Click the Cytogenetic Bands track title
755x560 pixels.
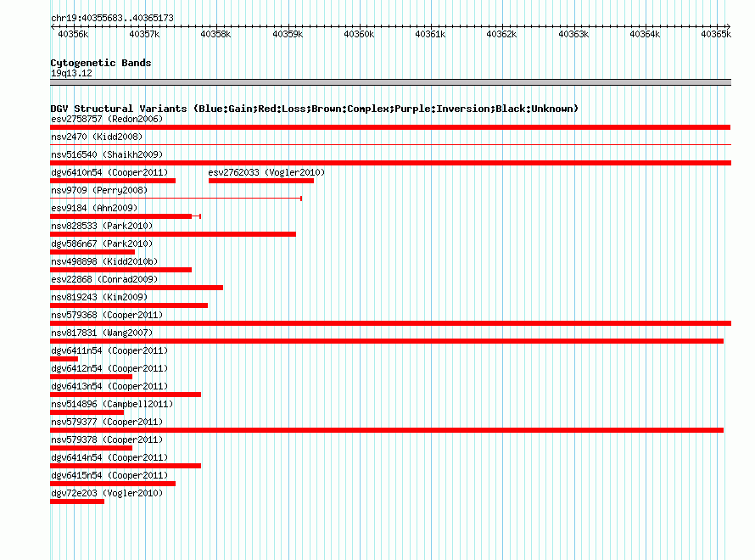[x=101, y=63]
